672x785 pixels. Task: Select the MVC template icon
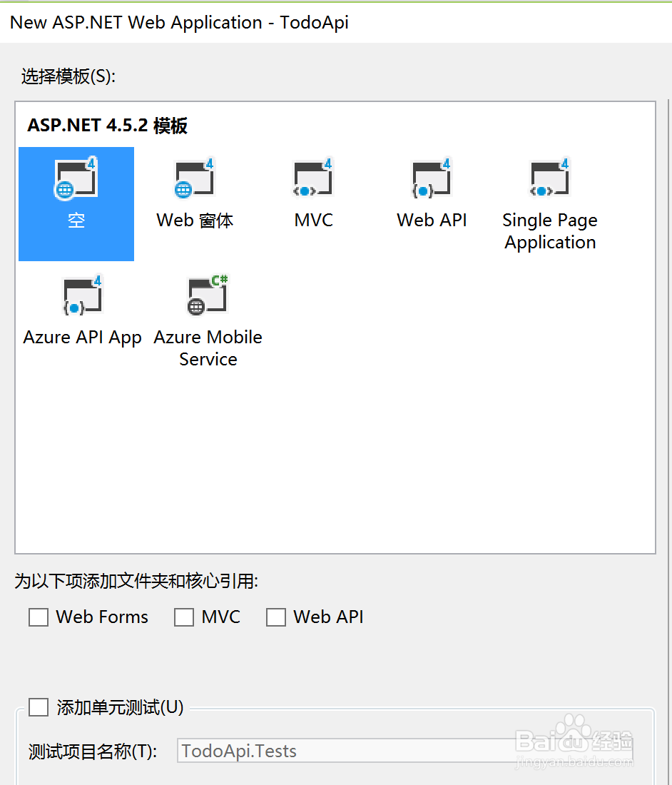click(x=312, y=178)
